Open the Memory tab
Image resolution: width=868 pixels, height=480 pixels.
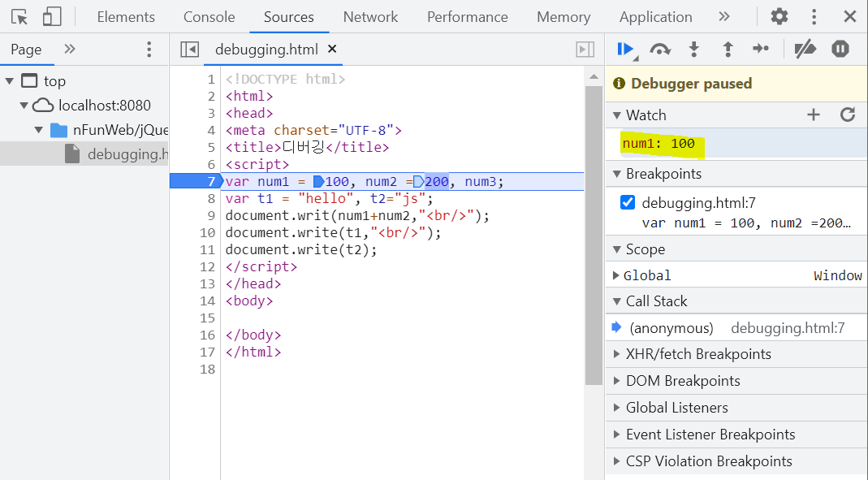(x=564, y=17)
